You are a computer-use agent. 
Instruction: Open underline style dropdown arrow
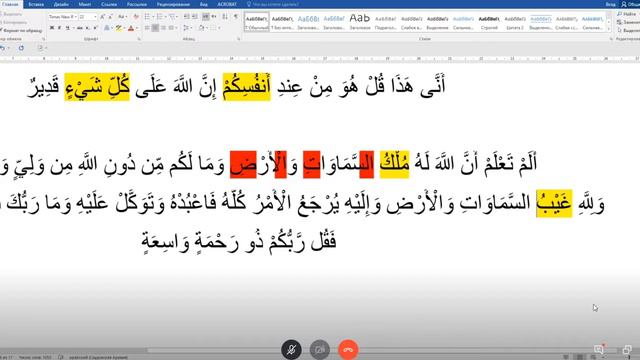click(73, 28)
